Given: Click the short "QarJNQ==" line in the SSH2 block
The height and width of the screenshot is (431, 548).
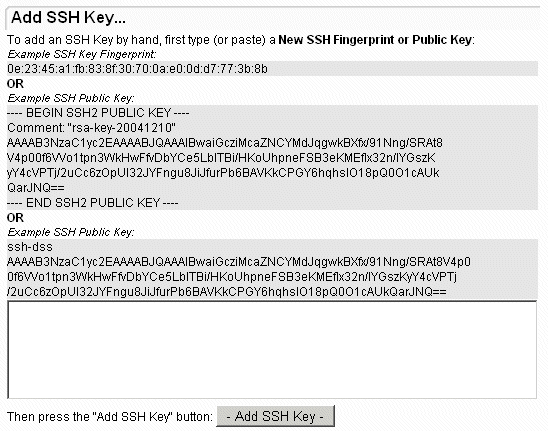Looking at the screenshot, I should pos(36,188).
